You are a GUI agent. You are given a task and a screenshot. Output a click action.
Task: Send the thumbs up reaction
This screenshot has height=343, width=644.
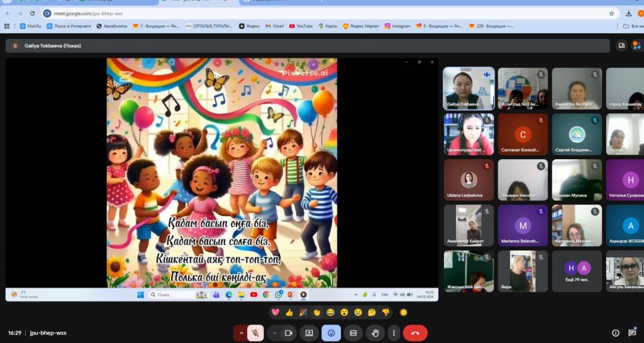point(289,312)
